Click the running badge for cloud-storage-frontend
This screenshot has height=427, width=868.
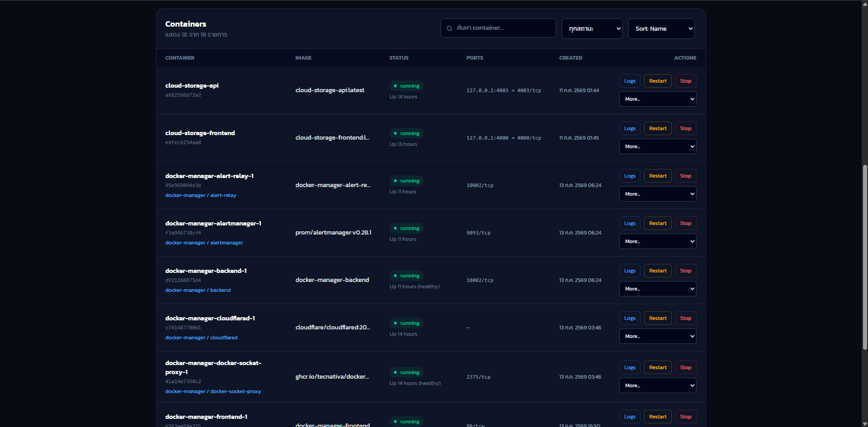[407, 133]
